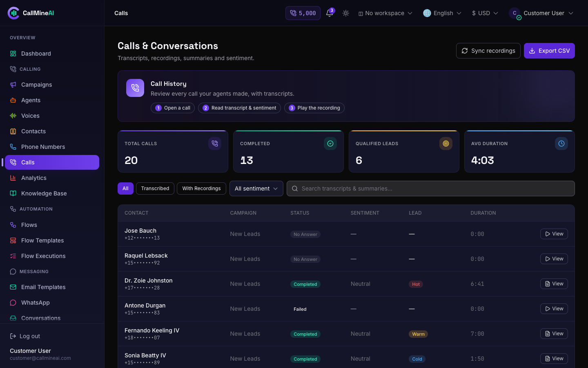Select the All filter tab

[x=125, y=188]
